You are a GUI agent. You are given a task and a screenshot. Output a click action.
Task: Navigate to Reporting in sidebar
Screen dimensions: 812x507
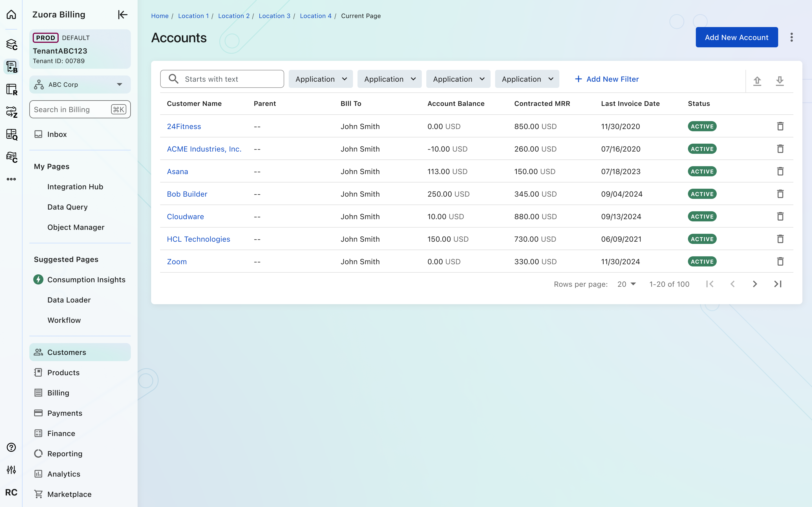(65, 453)
